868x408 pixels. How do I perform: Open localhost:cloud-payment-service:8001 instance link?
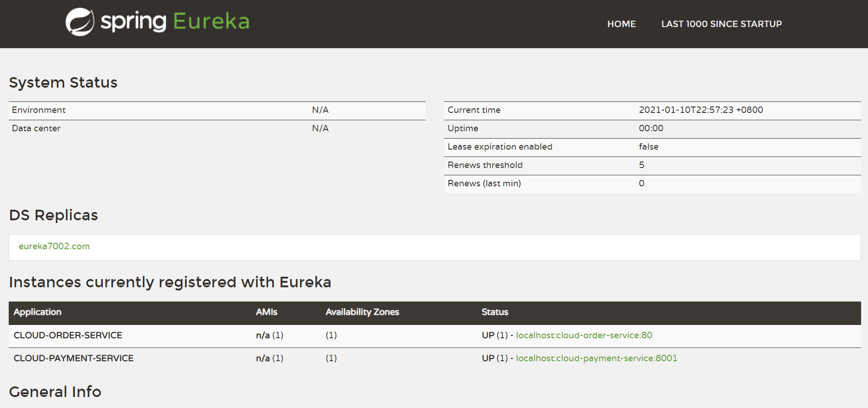[x=596, y=358]
